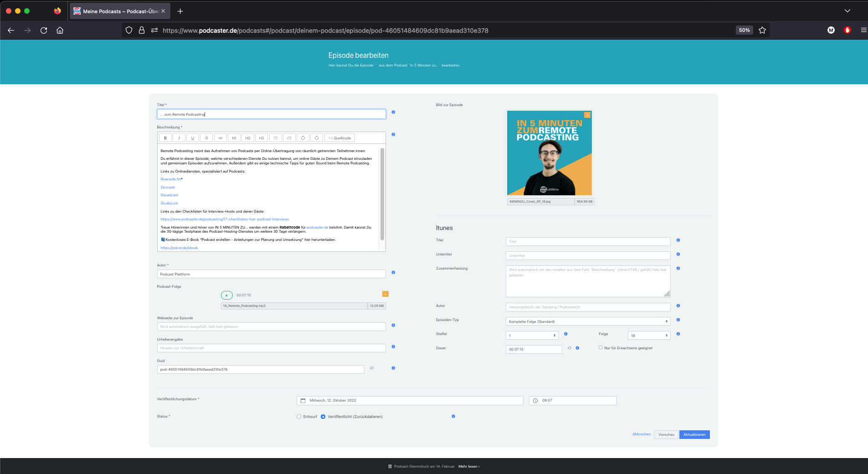Adjust the page zoom level control showing 50%
Image resolution: width=868 pixels, height=474 pixels.
tap(744, 30)
